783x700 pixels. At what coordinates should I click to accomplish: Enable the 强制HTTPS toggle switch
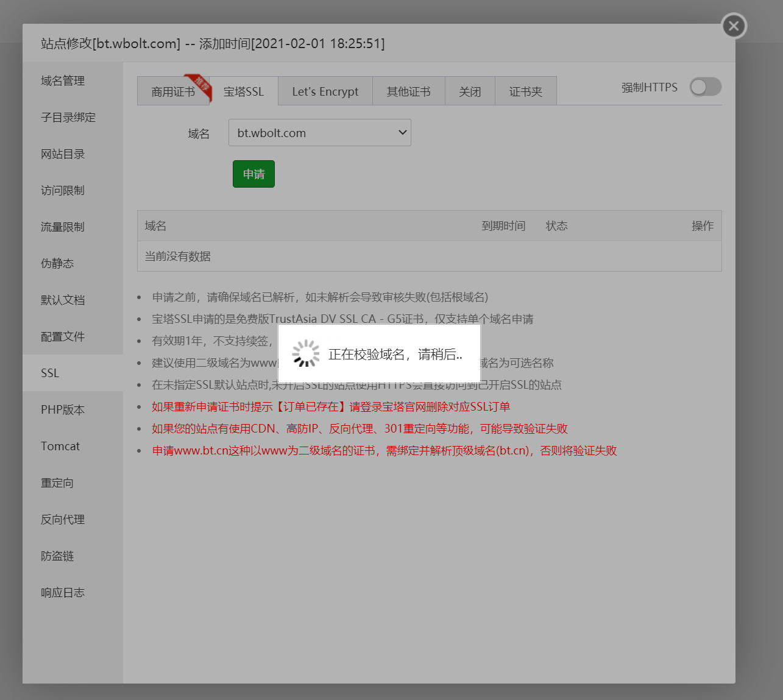pyautogui.click(x=705, y=87)
